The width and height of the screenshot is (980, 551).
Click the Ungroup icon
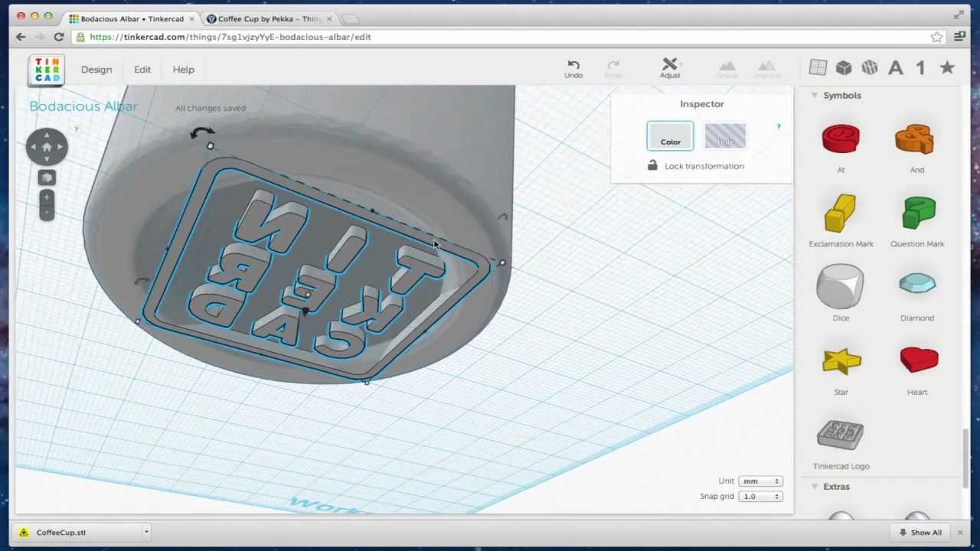[766, 69]
